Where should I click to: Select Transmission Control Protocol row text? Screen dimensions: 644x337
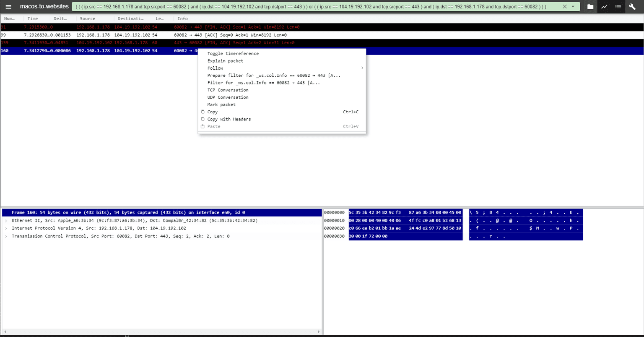[121, 236]
